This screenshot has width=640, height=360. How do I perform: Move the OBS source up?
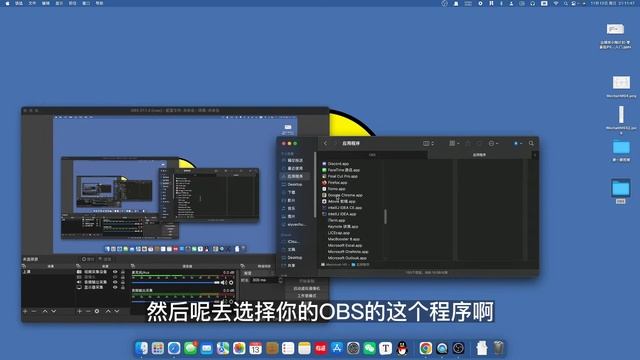tap(108, 311)
